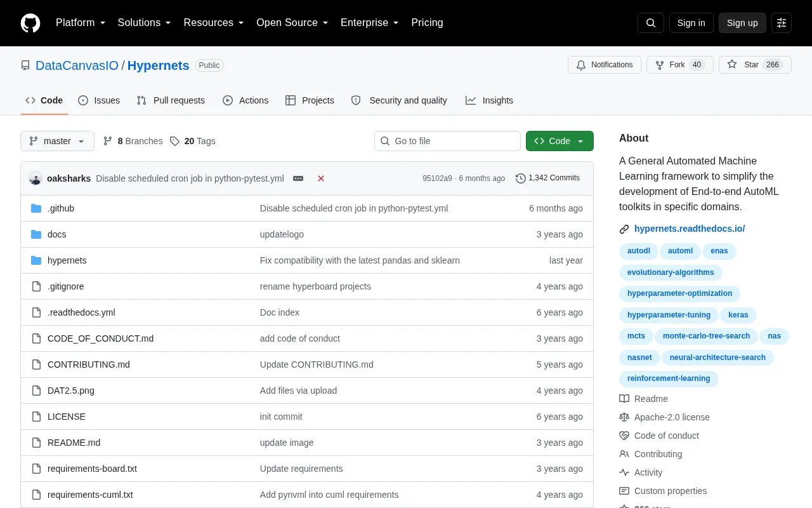Select the Code tab
812x508 pixels.
coord(44,100)
